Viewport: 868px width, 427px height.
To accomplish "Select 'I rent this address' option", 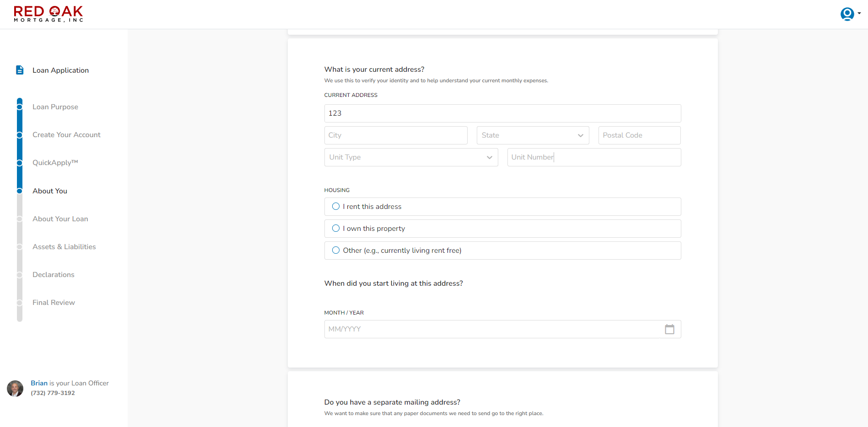I will 502,207.
